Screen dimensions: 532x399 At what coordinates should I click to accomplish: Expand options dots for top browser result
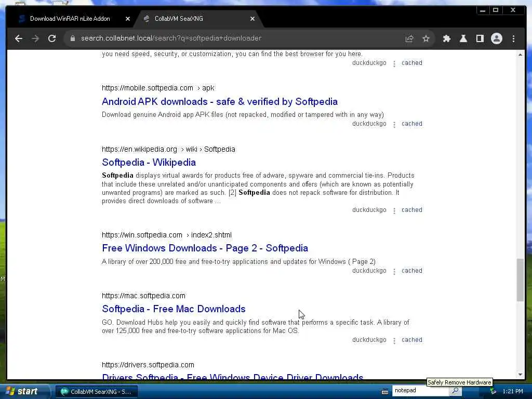coord(394,64)
